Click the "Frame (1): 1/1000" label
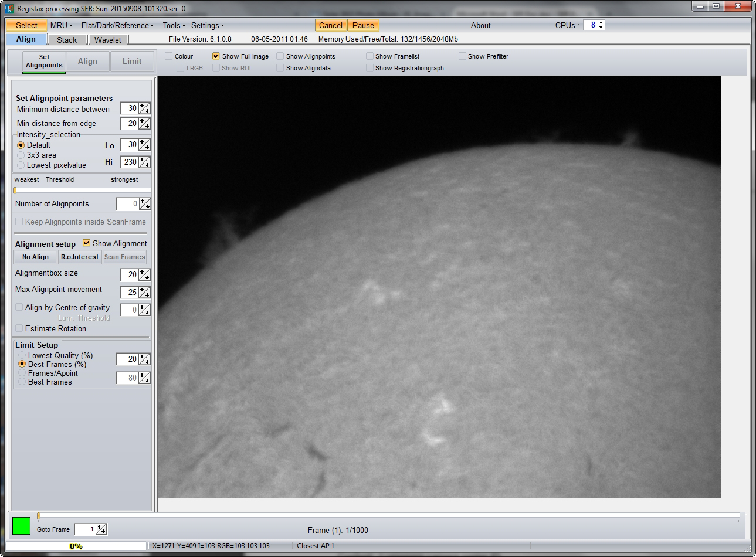Image resolution: width=756 pixels, height=557 pixels. point(338,530)
